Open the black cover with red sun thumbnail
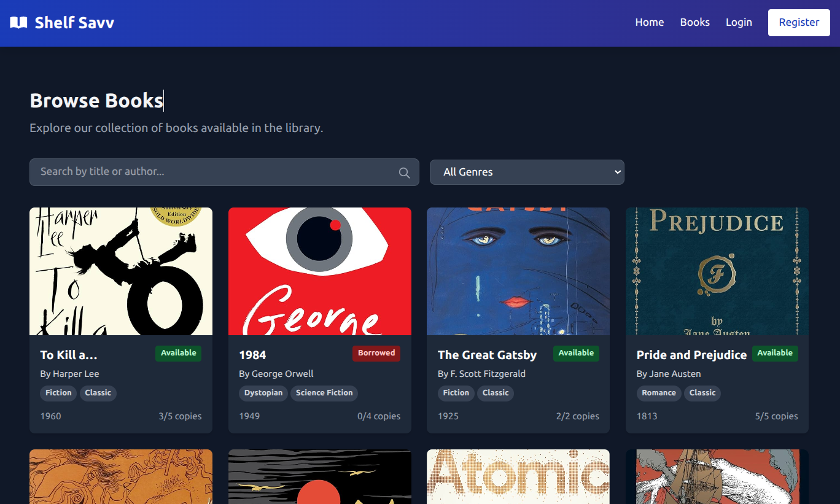The width and height of the screenshot is (840, 504). click(320, 476)
